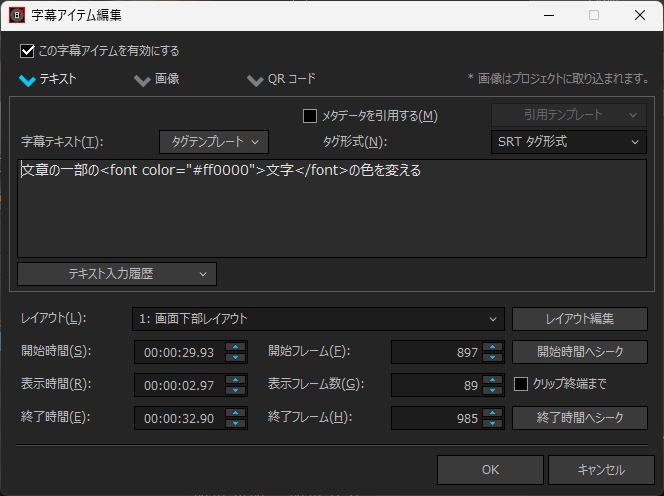Viewport: 664px width, 496px height.
Task: Decrease 終了時間 with down arrow
Action: [235, 424]
